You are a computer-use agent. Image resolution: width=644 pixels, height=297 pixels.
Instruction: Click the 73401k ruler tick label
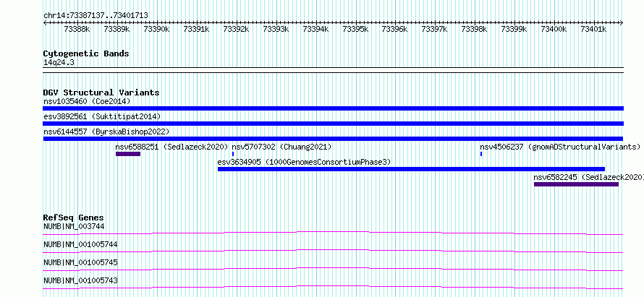click(x=593, y=29)
